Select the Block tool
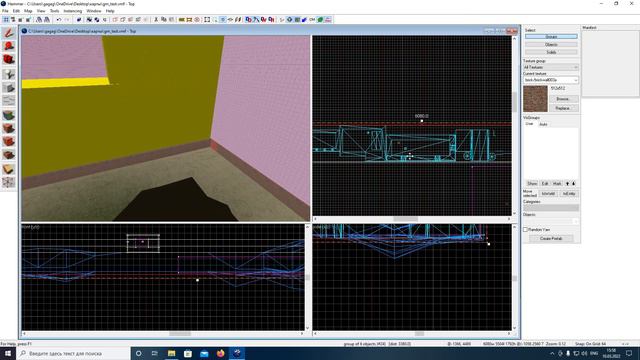The width and height of the screenshot is (640, 360). [9, 87]
